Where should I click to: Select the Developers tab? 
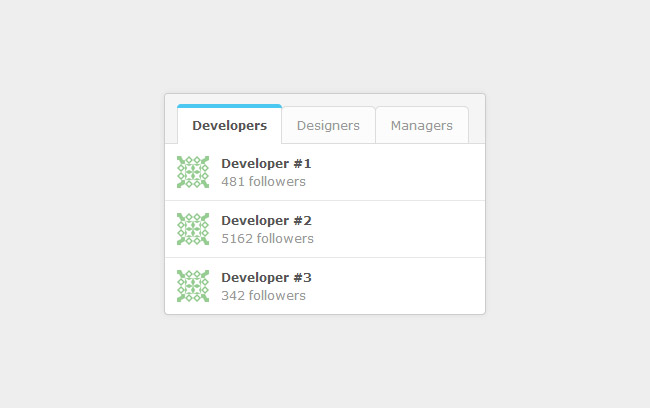229,126
